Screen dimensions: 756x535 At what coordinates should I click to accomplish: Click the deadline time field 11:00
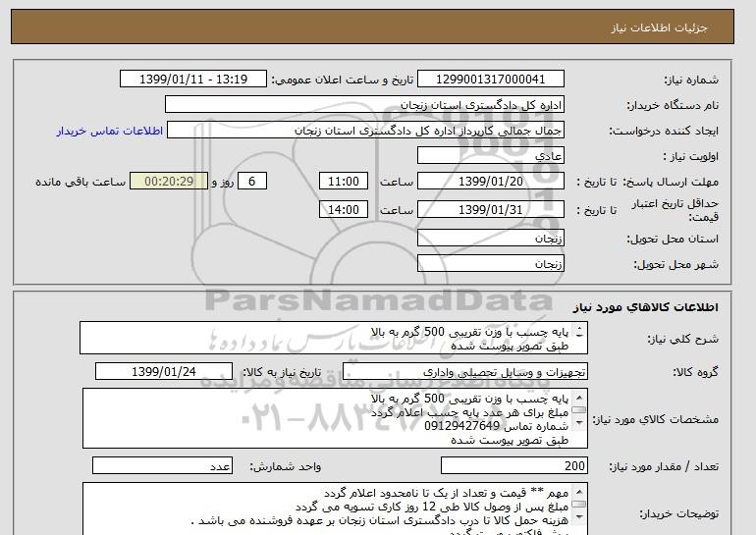point(344,182)
